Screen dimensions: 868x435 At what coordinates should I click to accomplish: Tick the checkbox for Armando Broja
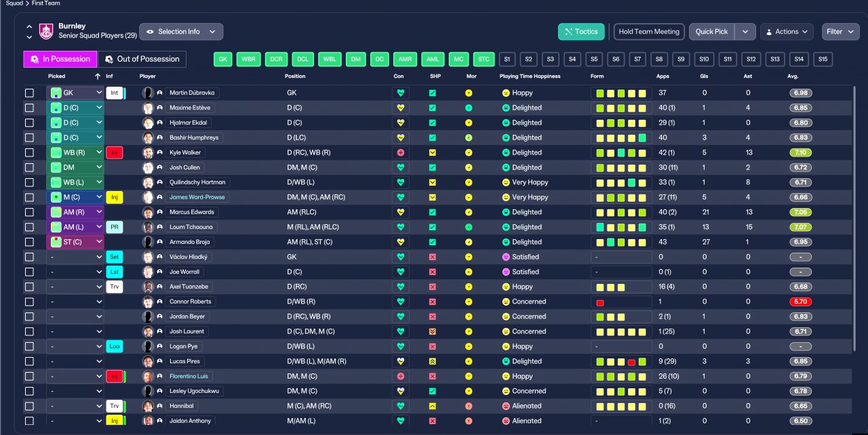point(29,242)
